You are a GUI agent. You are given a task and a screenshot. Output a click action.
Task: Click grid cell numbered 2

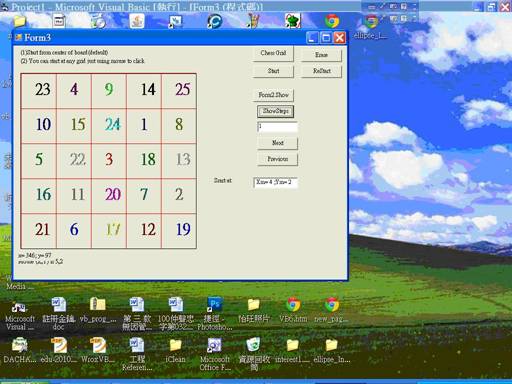click(179, 196)
